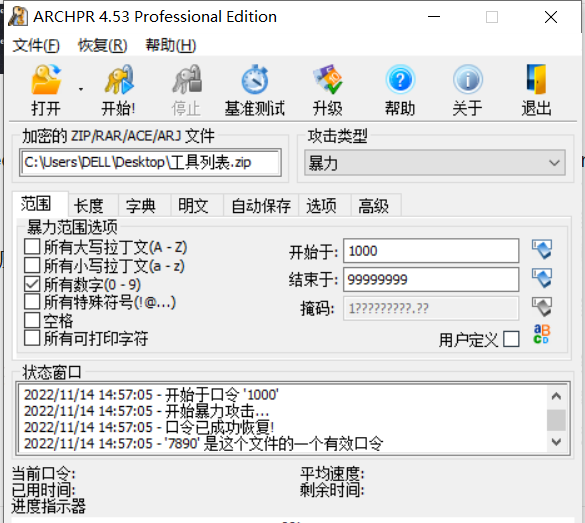
Task: Tick the 用户定义 checkbox
Action: (511, 339)
